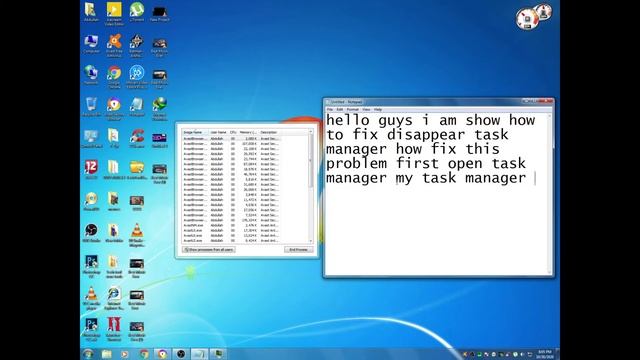Open Windows Media Player from taskbar
Screen dimensions: 640x360
coord(125,354)
